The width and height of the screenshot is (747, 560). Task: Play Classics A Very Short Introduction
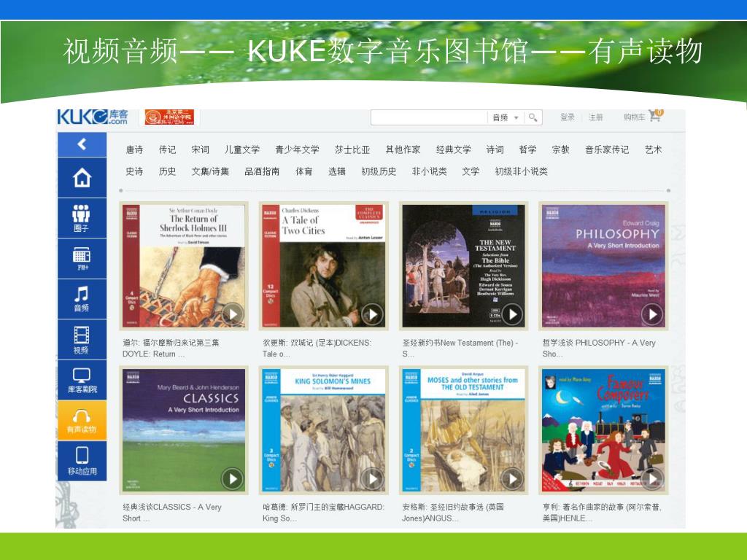(x=233, y=478)
